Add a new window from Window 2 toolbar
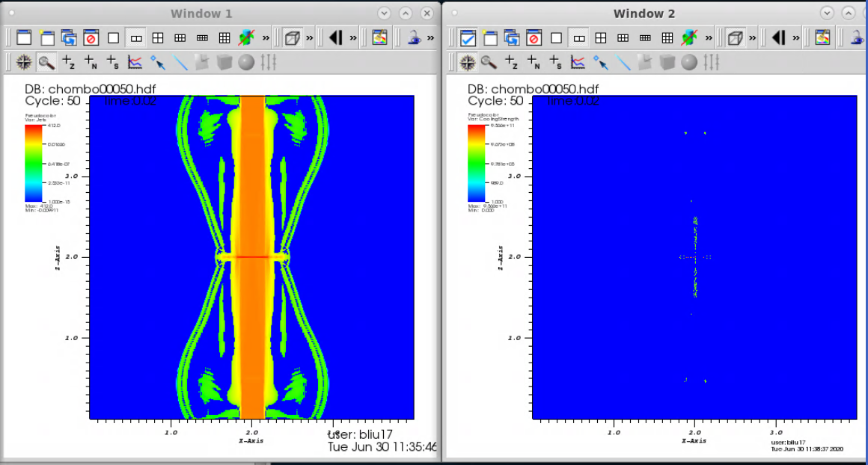This screenshot has height=465, width=868. point(490,37)
